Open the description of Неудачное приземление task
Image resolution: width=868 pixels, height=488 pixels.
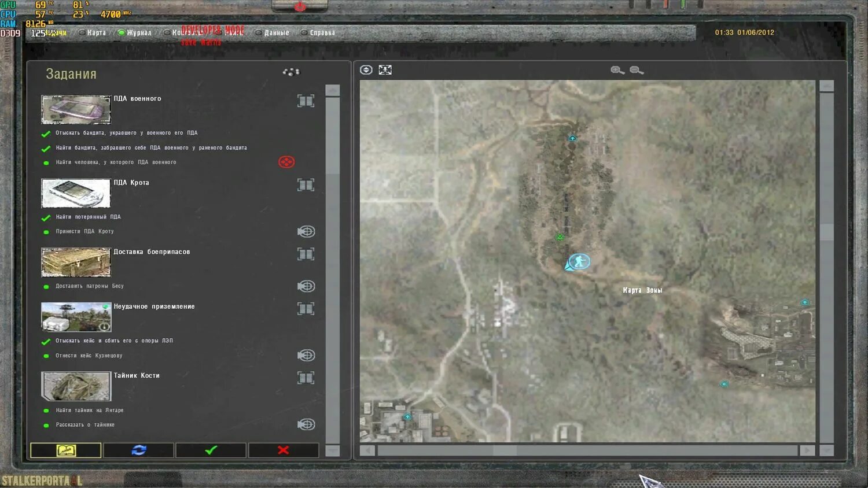point(306,309)
